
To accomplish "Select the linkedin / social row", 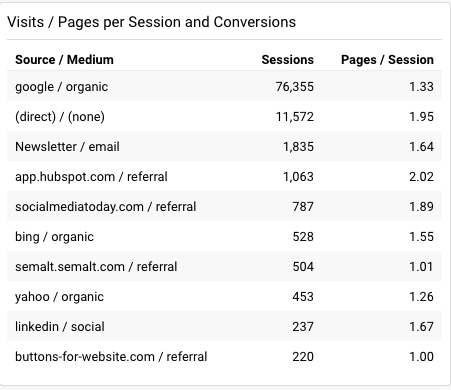I will (224, 326).
